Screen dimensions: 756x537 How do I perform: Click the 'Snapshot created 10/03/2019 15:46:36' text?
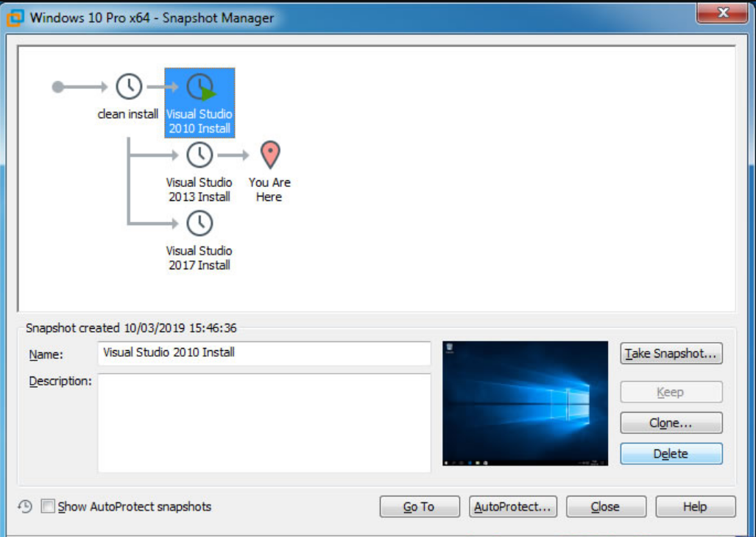pyautogui.click(x=131, y=328)
